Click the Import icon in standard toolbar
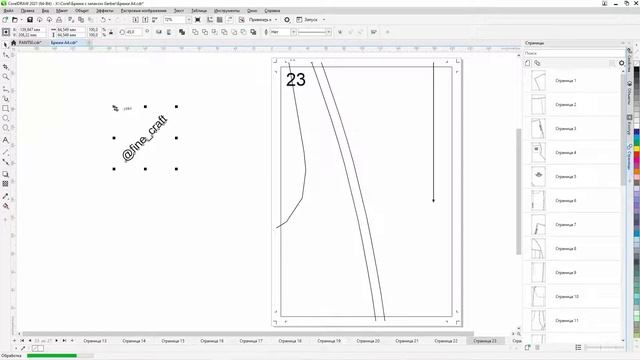The height and width of the screenshot is (360, 640). [x=136, y=20]
